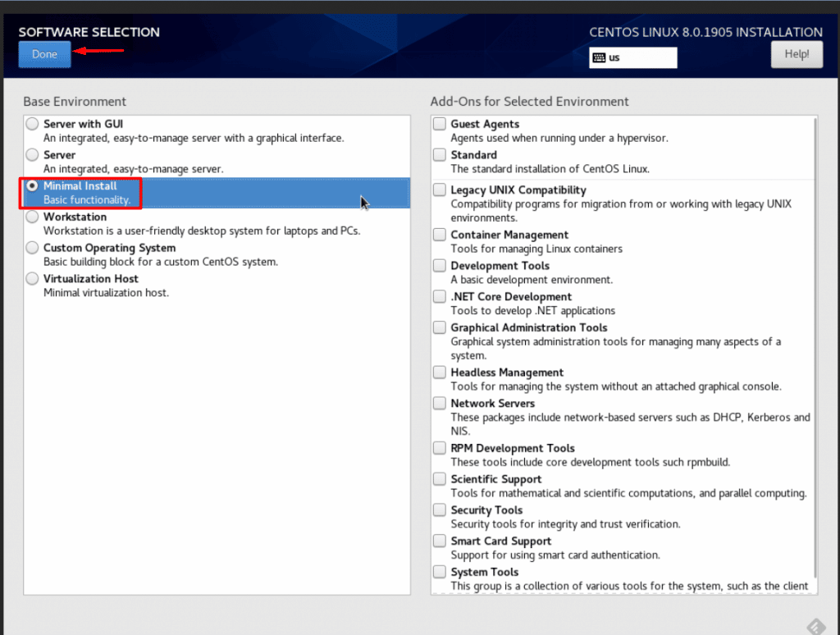Click the add-ons list vertical scrollbar
The width and height of the screenshot is (840, 635).
pos(815,345)
